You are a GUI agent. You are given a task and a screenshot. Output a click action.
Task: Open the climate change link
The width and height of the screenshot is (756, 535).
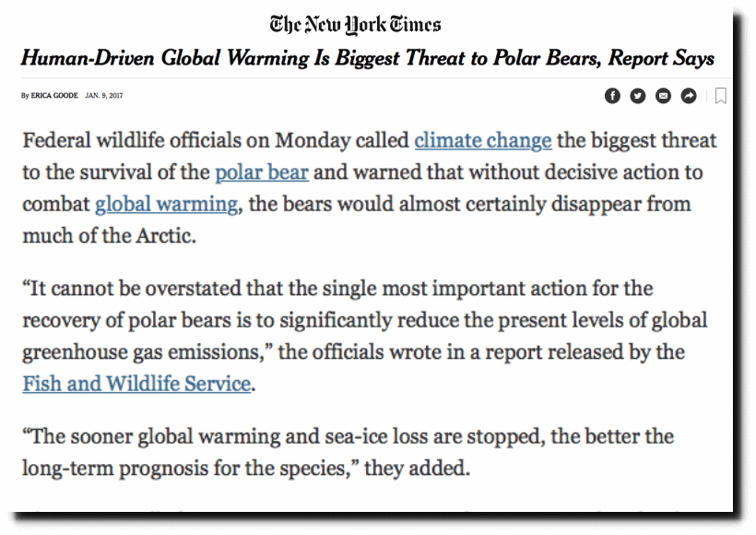tap(482, 140)
